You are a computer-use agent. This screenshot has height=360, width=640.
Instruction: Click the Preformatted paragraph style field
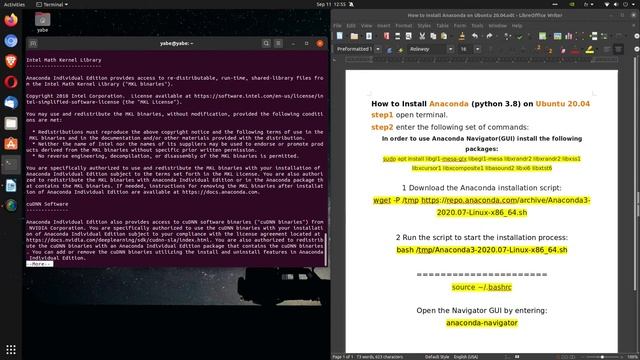[x=354, y=49]
